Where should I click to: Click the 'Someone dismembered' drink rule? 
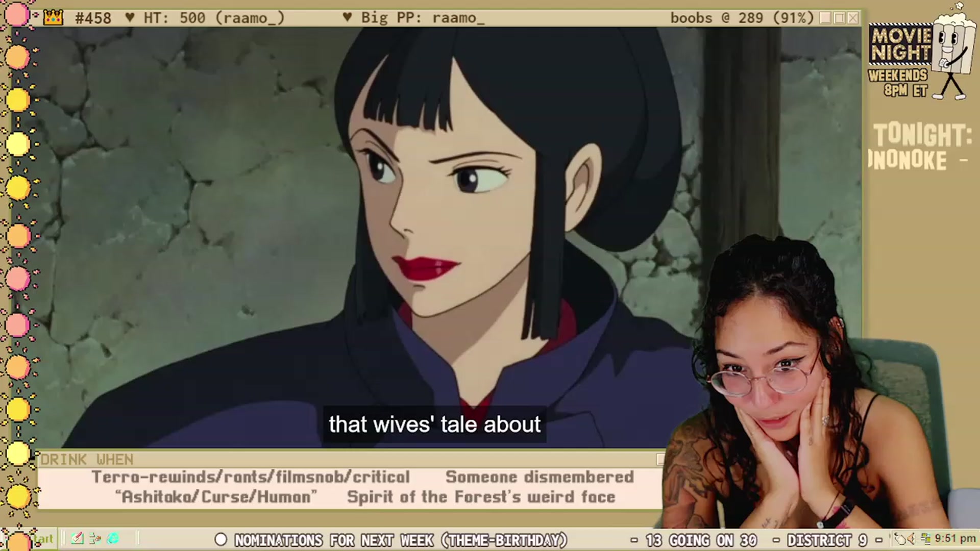click(540, 477)
